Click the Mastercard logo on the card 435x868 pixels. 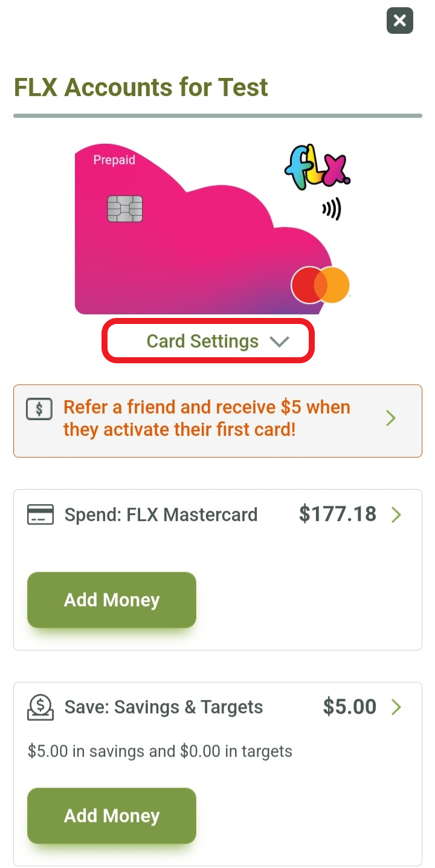[x=320, y=284]
